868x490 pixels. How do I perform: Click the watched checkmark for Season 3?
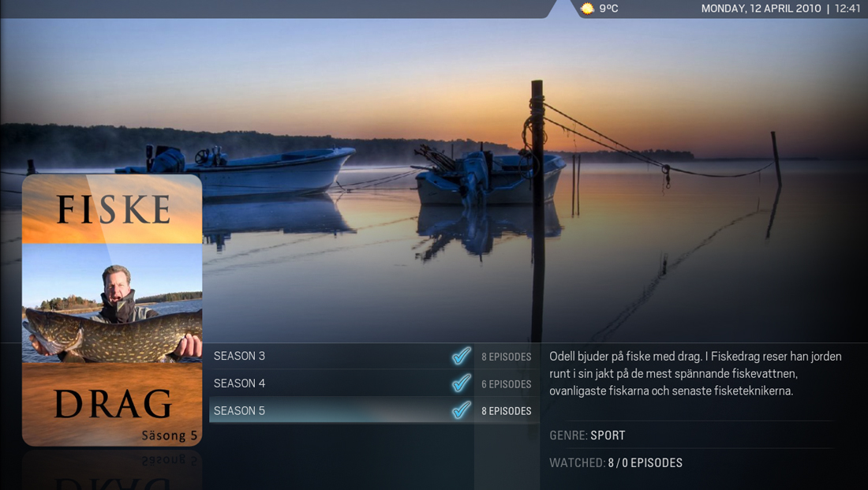[461, 355]
